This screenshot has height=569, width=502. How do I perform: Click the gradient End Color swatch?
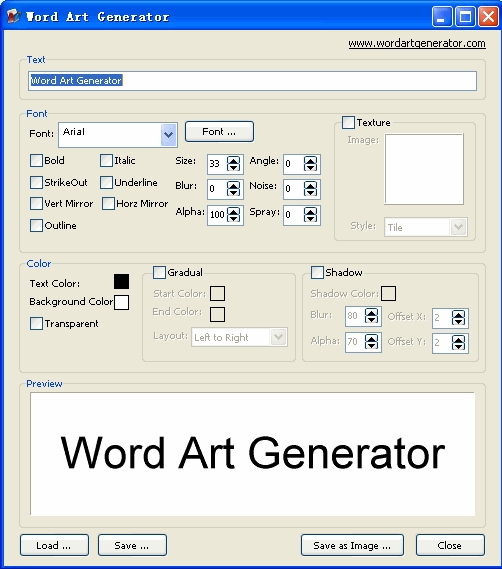[x=218, y=315]
